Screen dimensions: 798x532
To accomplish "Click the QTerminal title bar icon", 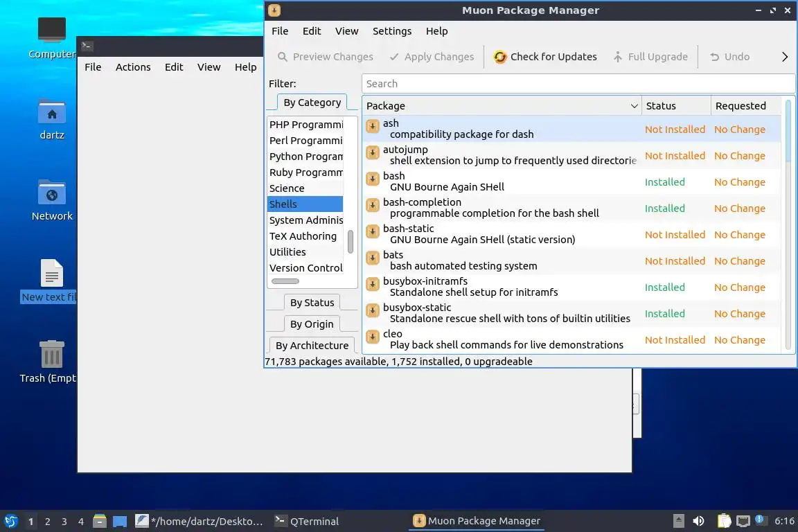I will pos(87,46).
